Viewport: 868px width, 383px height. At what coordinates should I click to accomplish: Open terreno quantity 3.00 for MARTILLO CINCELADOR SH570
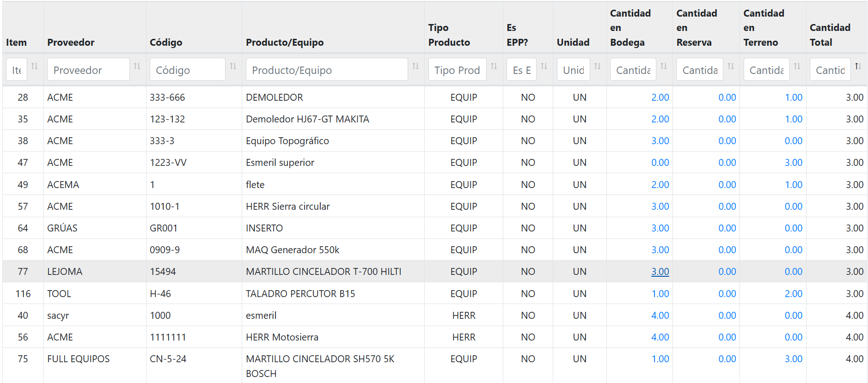(x=794, y=359)
